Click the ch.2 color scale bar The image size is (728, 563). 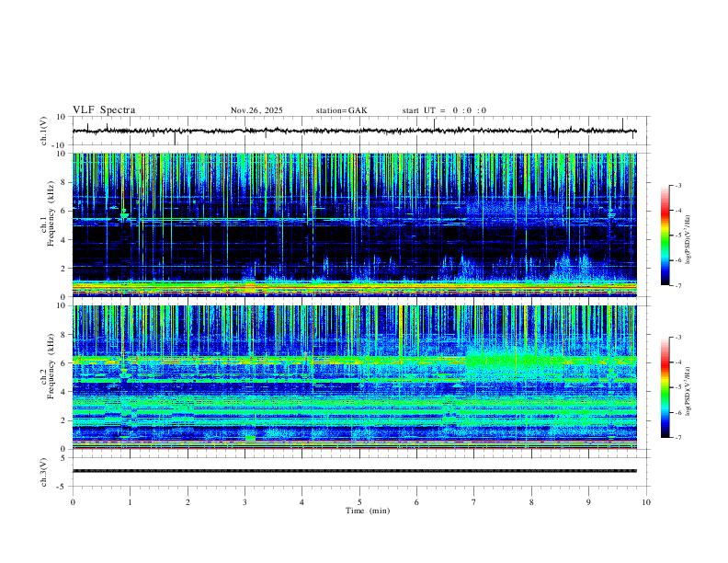665,387
